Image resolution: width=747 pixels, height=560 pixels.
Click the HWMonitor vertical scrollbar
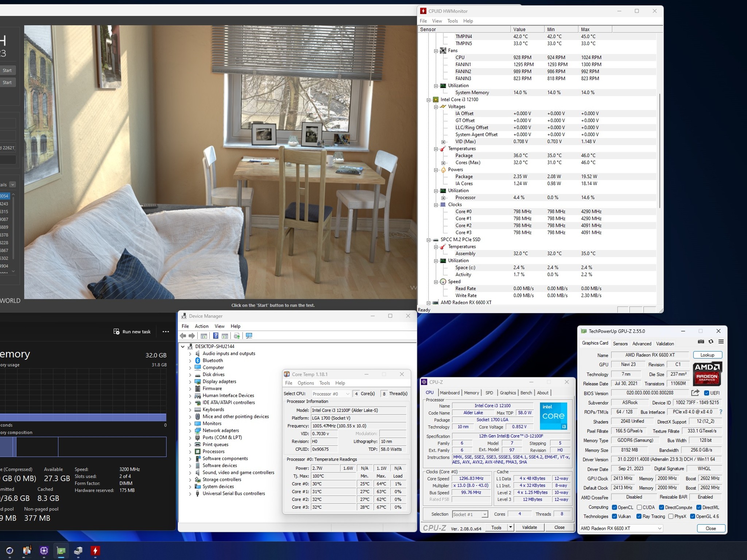659,151
